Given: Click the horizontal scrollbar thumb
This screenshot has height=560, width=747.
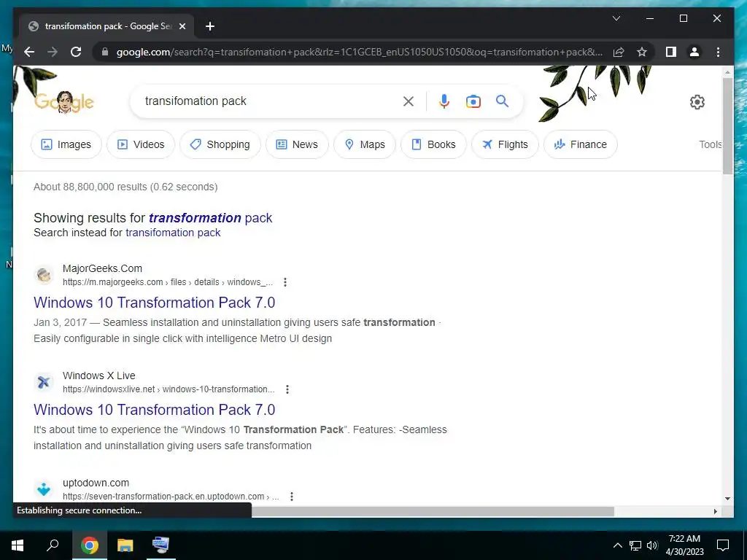Looking at the screenshot, I should pyautogui.click(x=433, y=511).
